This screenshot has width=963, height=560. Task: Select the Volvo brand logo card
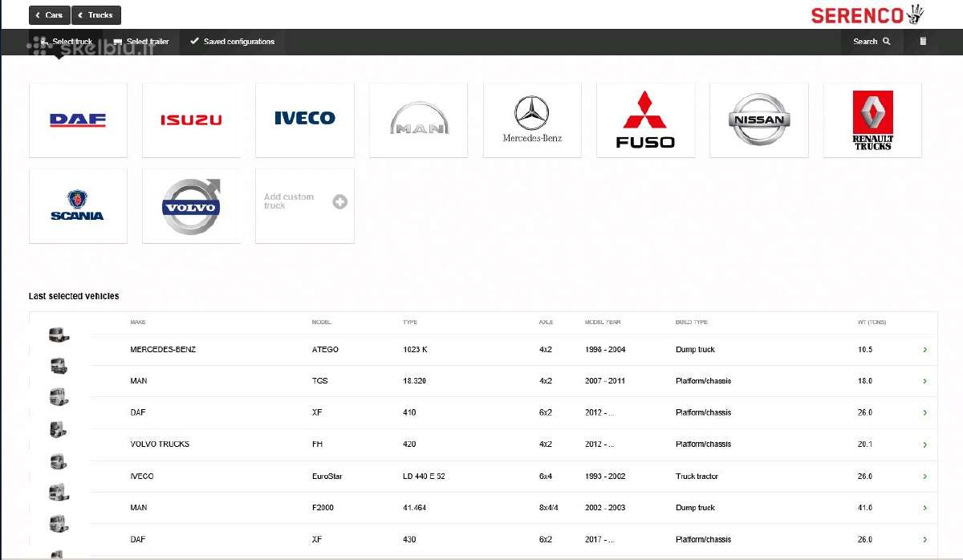pos(191,205)
